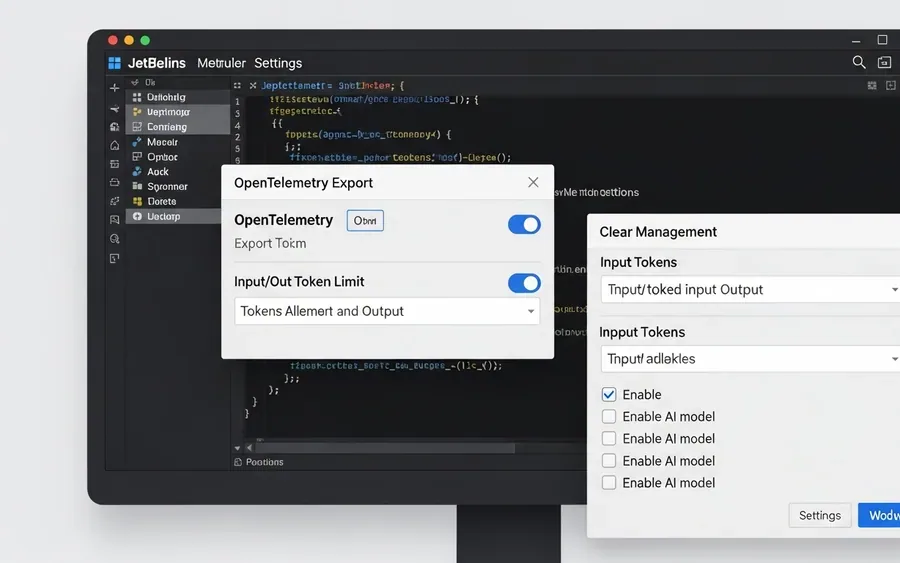The image size is (900, 563).
Task: Open the JetBelins menu
Action: tap(157, 63)
